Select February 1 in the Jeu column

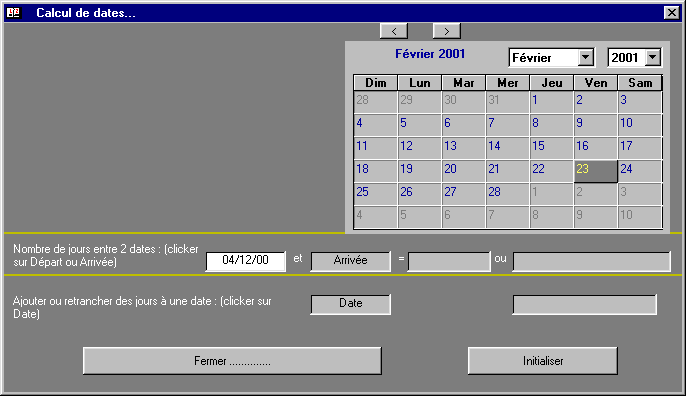[x=551, y=102]
